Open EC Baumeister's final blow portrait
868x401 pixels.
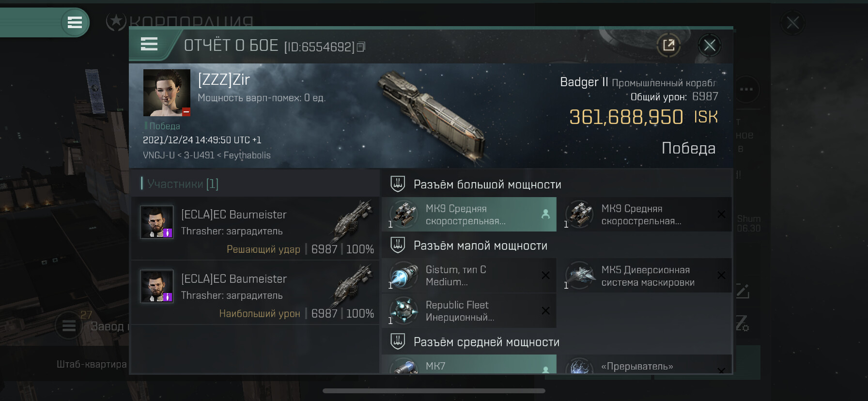[x=156, y=222]
